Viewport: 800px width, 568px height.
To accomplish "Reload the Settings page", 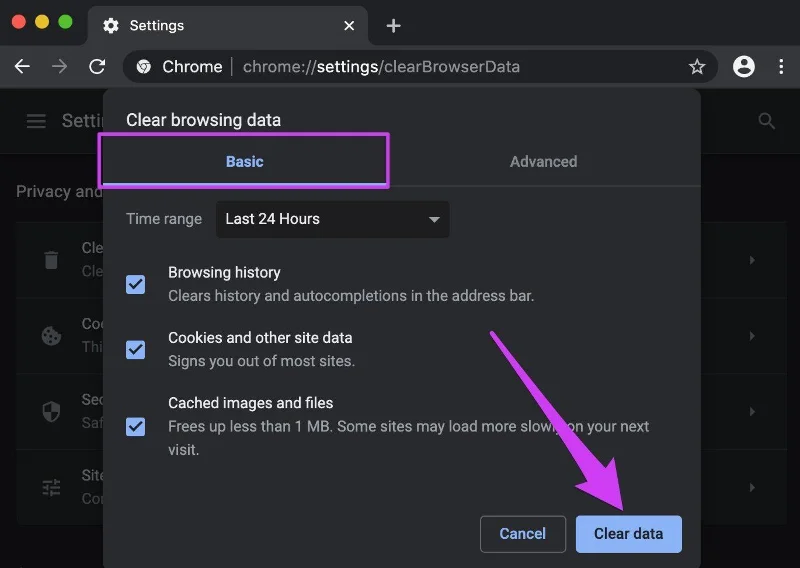I will pyautogui.click(x=97, y=66).
